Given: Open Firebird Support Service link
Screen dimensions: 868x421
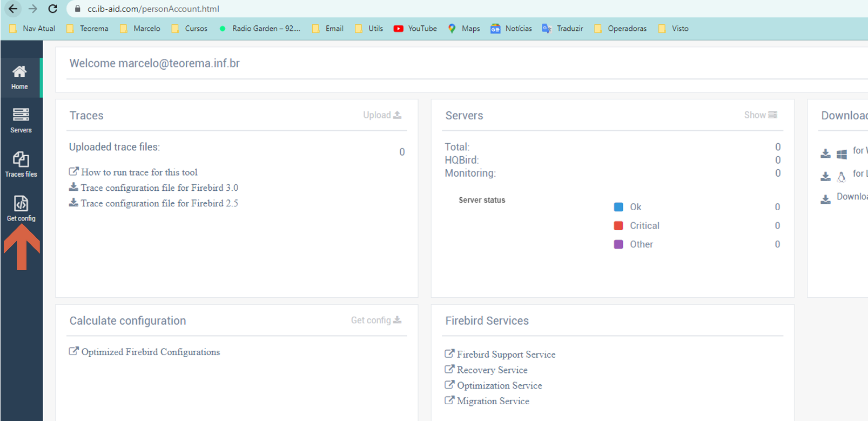Looking at the screenshot, I should pyautogui.click(x=500, y=354).
